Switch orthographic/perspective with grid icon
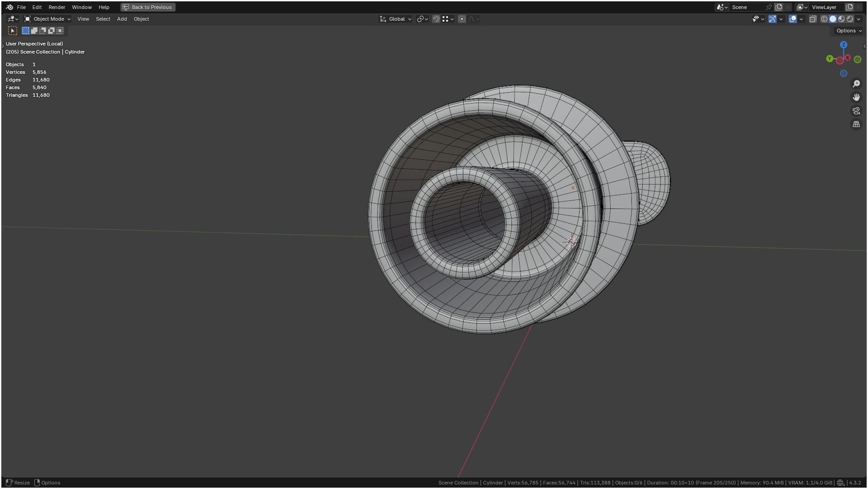 856,124
